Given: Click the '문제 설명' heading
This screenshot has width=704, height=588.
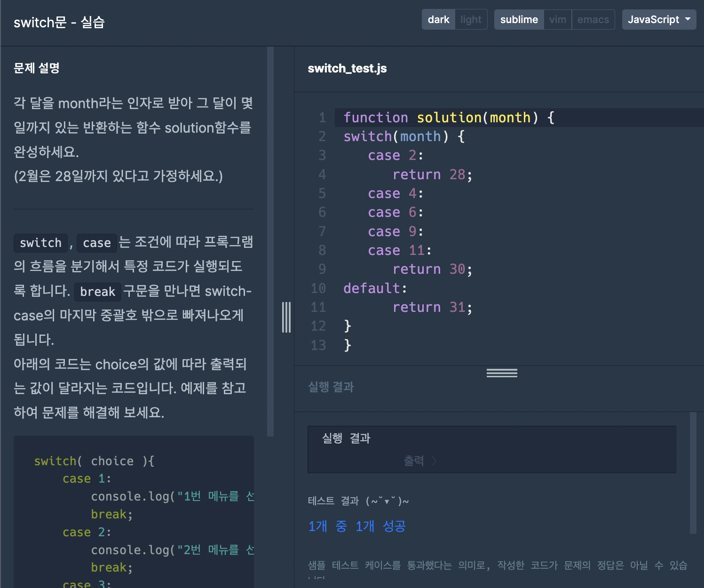Looking at the screenshot, I should click(x=37, y=68).
